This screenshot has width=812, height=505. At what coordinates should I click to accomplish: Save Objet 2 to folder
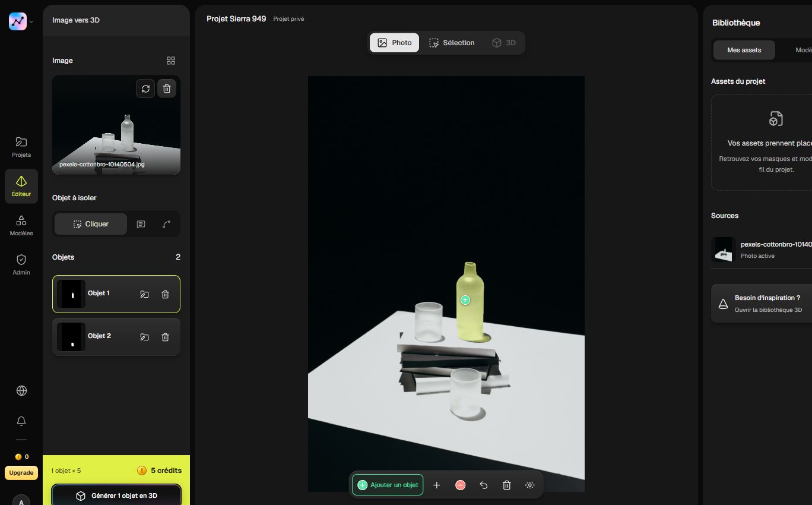(144, 337)
